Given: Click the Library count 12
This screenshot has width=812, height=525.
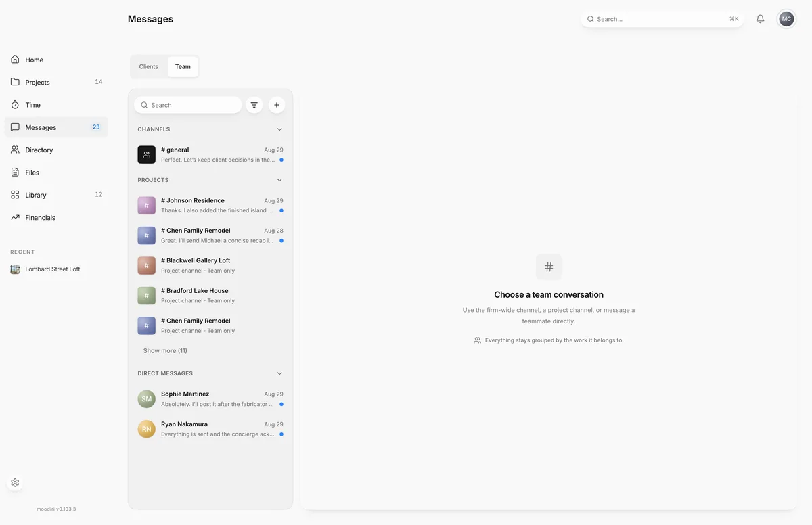Looking at the screenshot, I should (99, 195).
